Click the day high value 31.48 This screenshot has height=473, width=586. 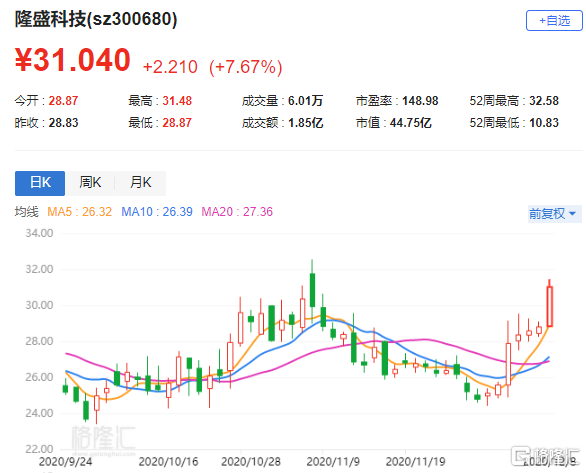[177, 101]
